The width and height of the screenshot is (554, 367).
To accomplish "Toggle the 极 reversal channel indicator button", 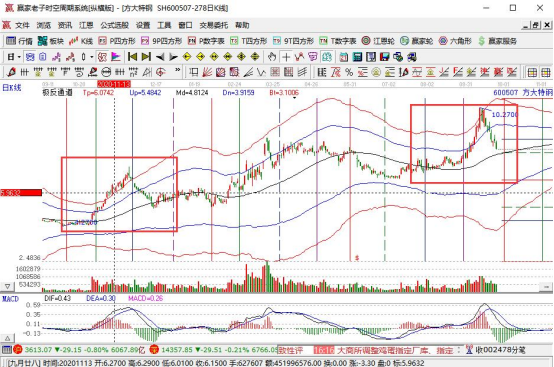I will (x=102, y=57).
